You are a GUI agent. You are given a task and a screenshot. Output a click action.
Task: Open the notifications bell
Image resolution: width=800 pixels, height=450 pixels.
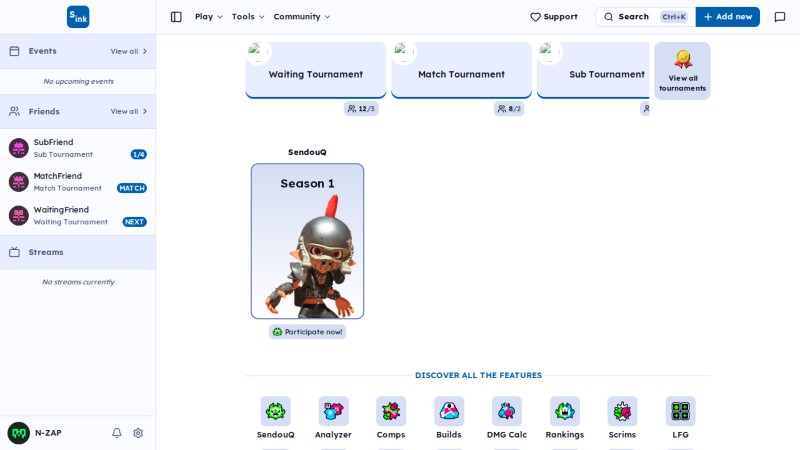pos(117,433)
